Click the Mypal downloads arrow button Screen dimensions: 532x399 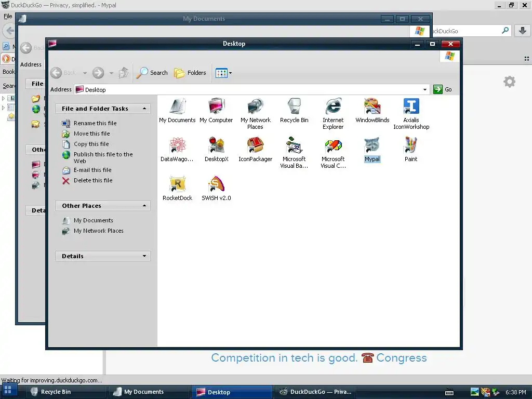pos(523,31)
